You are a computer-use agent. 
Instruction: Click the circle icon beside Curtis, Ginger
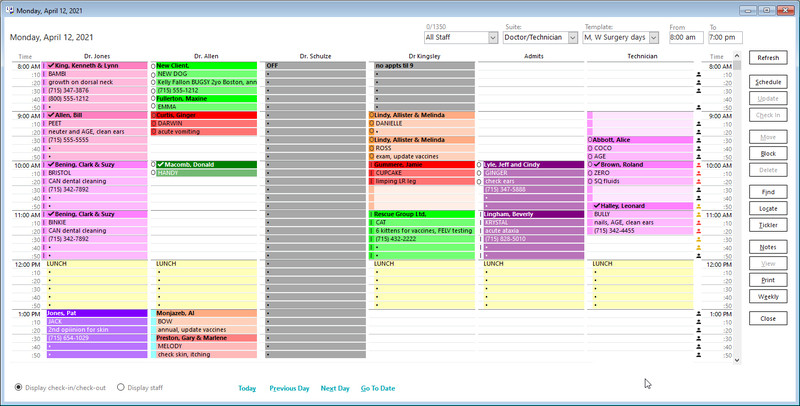[x=154, y=115]
